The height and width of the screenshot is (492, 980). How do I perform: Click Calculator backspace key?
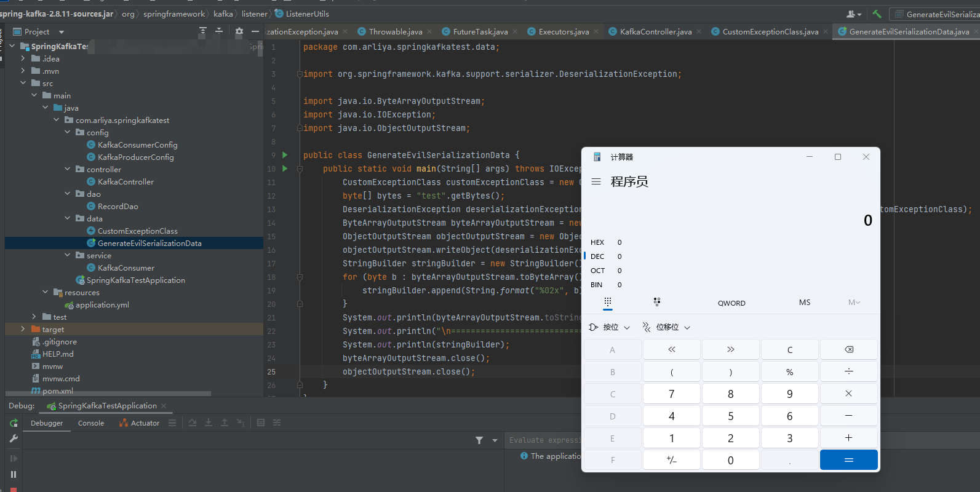click(849, 349)
